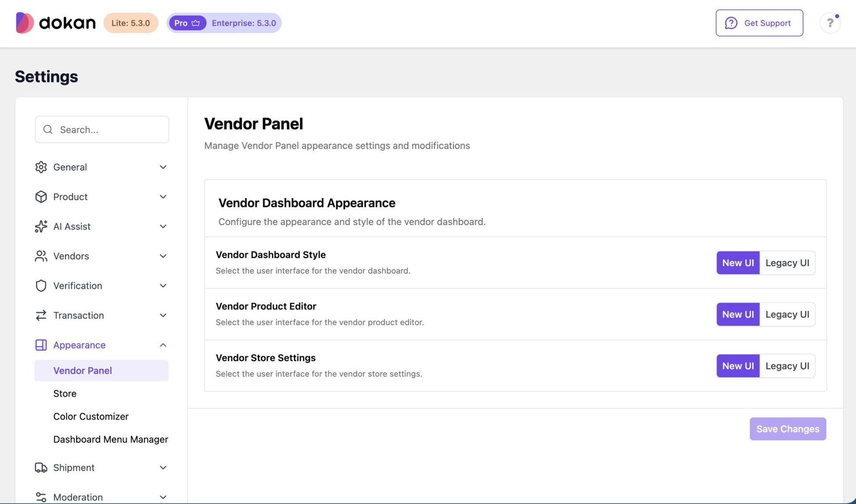Select New UI for Vendor Product Editor
Image resolution: width=856 pixels, height=504 pixels.
point(738,315)
